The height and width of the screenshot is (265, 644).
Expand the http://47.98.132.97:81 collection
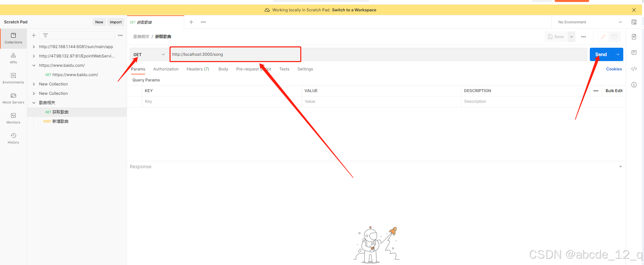click(x=34, y=56)
